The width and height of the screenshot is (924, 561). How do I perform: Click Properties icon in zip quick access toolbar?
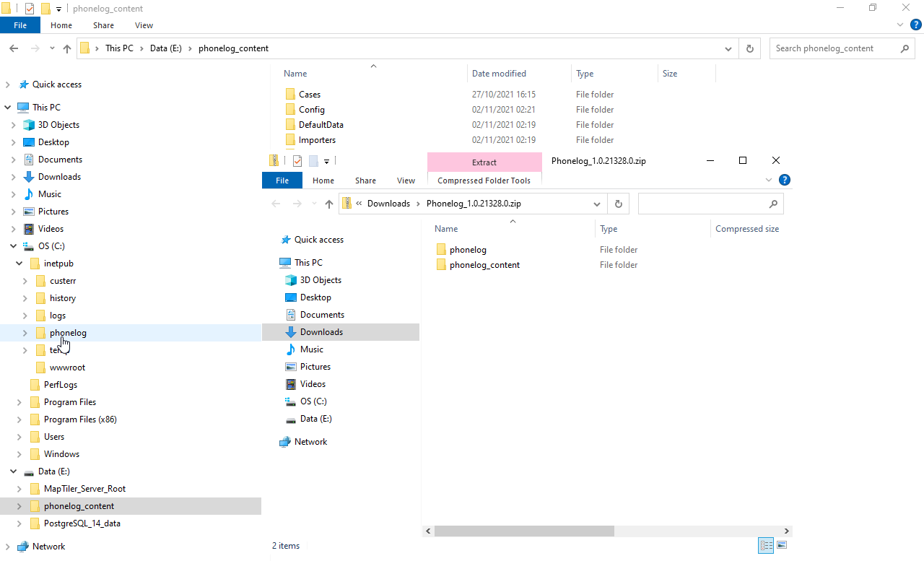(x=297, y=161)
